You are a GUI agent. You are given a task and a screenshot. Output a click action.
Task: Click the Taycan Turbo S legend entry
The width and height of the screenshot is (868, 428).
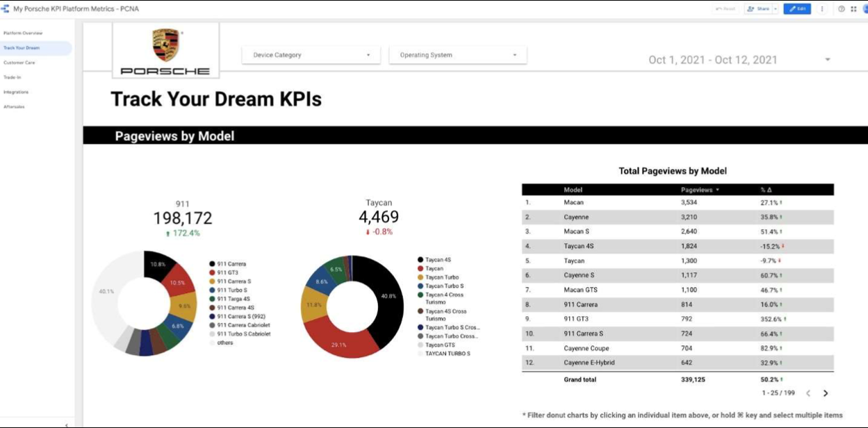[x=440, y=286]
